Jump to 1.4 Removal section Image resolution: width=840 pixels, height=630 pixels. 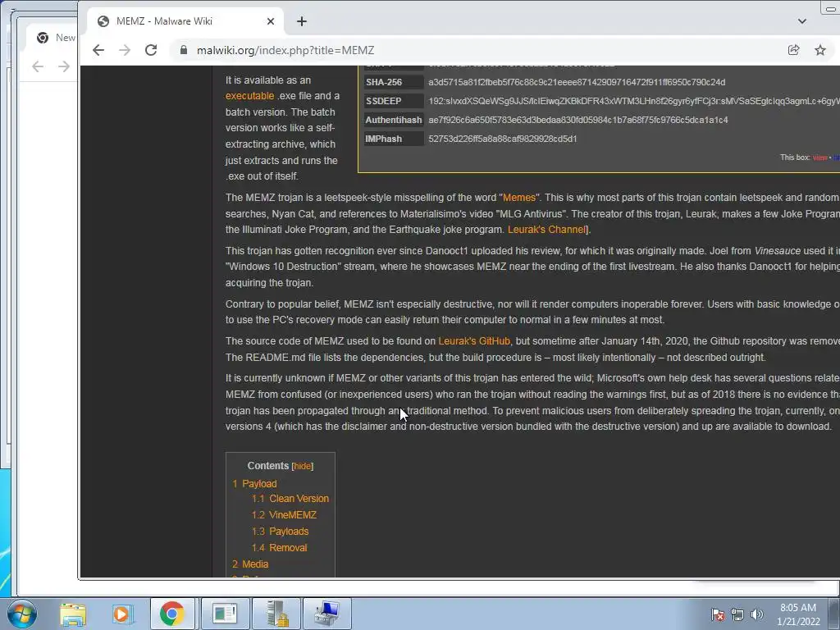(x=279, y=548)
